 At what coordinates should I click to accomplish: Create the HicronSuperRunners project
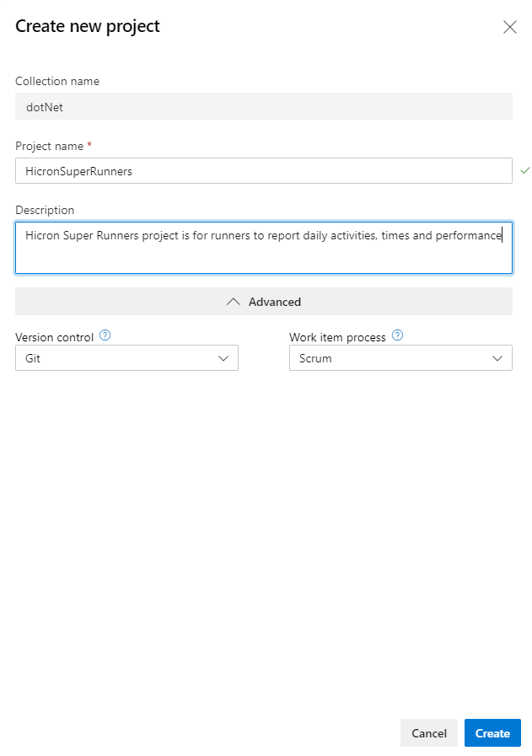492,732
